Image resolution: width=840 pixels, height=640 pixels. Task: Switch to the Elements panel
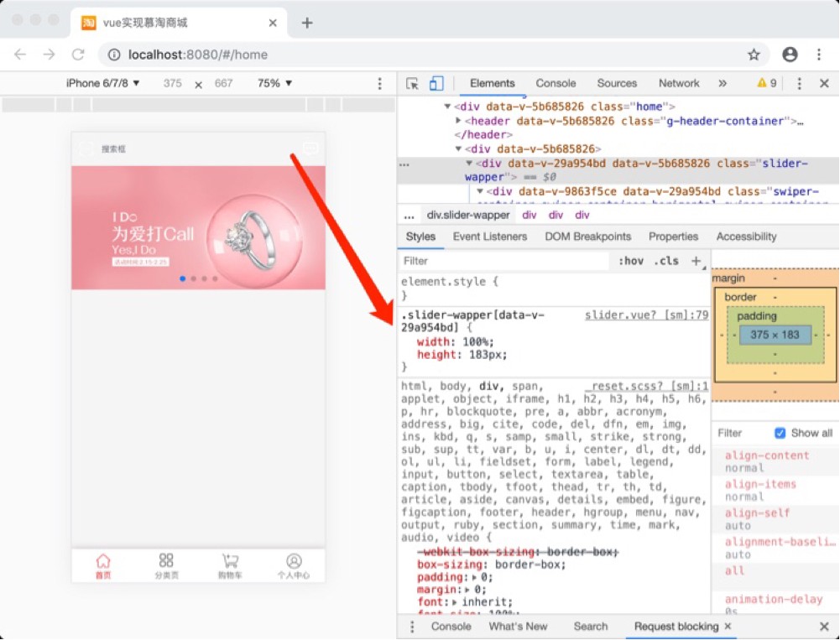(x=493, y=84)
